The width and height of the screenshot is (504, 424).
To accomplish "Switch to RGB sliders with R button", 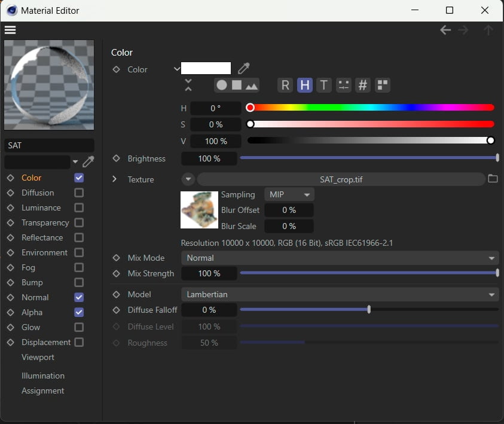I will 285,85.
